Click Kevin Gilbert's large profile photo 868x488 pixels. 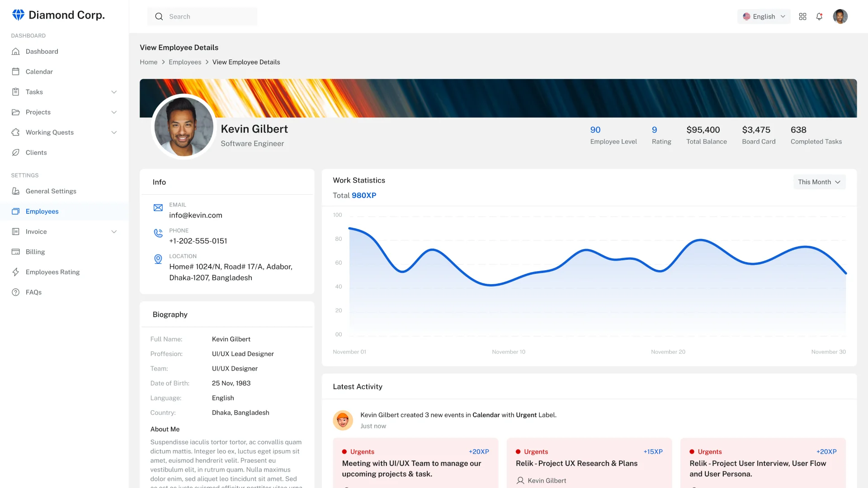click(184, 127)
